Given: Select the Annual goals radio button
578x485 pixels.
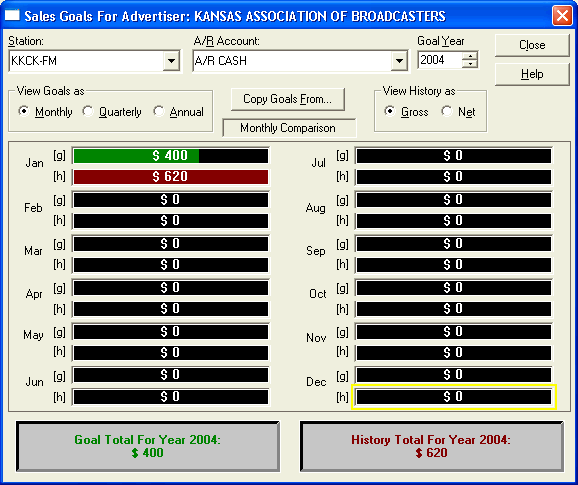Looking at the screenshot, I should tap(159, 111).
